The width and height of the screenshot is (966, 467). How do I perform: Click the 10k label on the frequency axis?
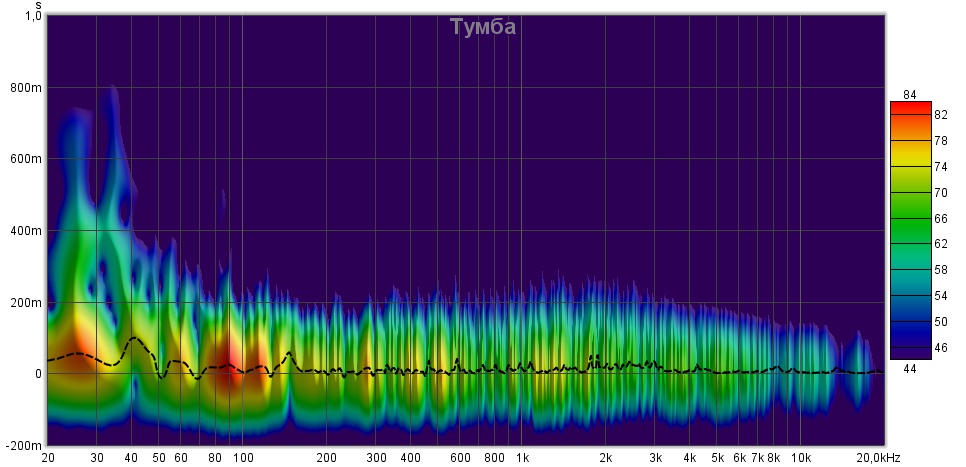[x=801, y=458]
